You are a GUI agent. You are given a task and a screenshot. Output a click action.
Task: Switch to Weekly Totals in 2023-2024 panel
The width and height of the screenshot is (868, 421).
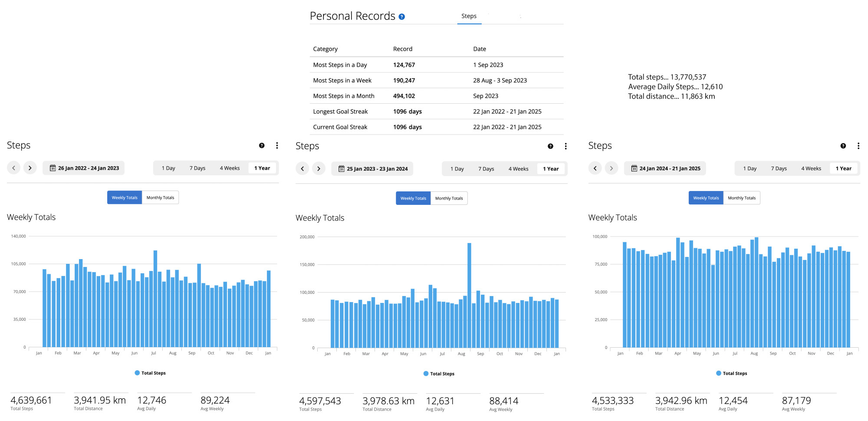413,198
